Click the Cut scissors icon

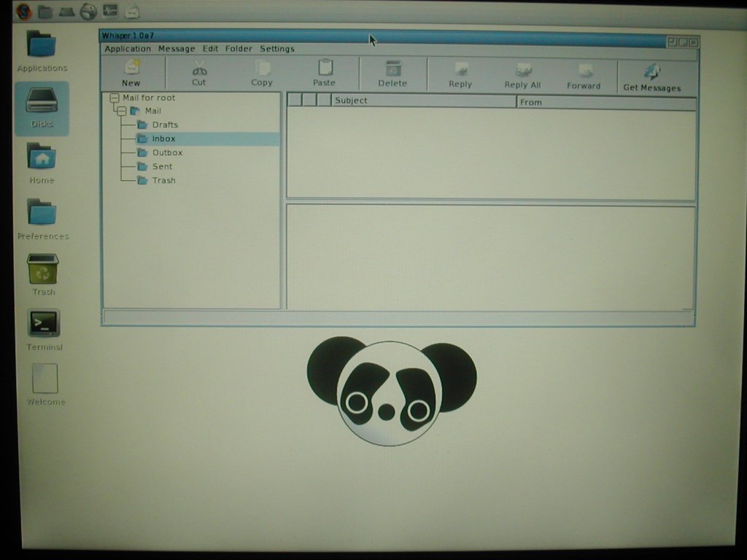[x=199, y=68]
